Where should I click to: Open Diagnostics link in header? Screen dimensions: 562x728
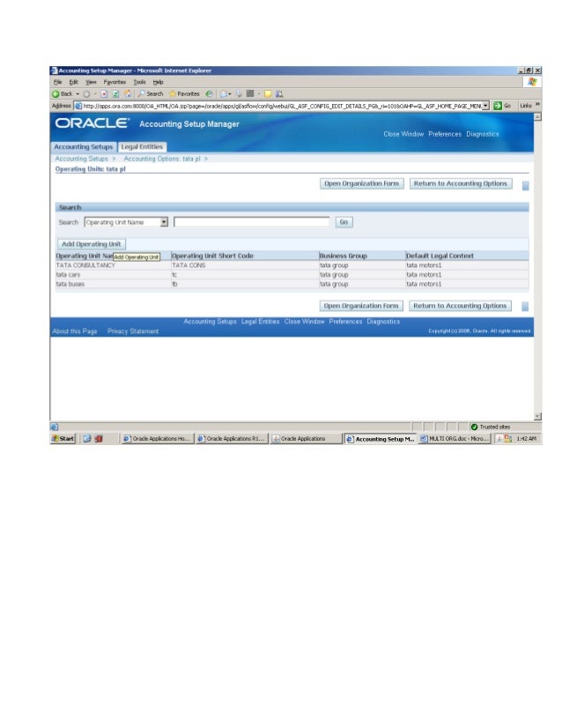(x=483, y=134)
